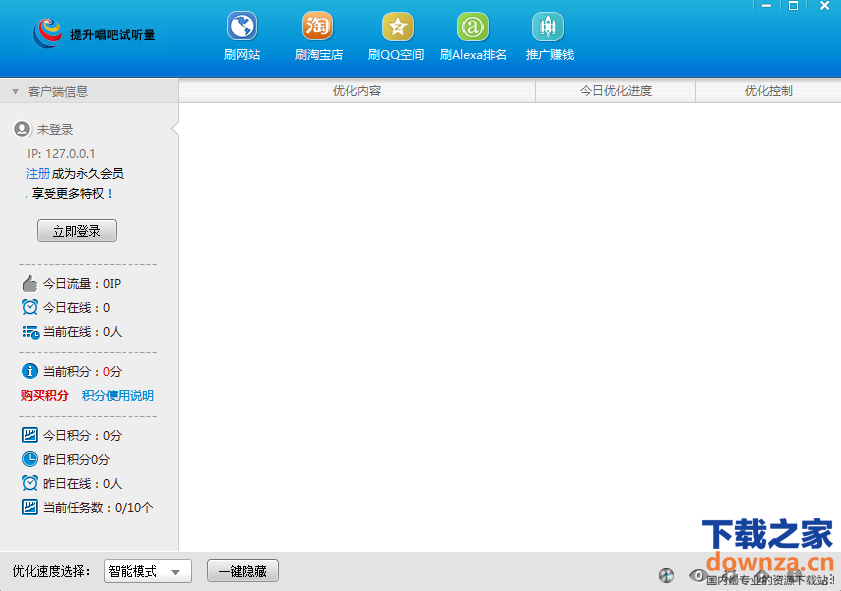The height and width of the screenshot is (591, 841).
Task: Click the sidebar collapse arrow notch
Action: click(x=175, y=129)
